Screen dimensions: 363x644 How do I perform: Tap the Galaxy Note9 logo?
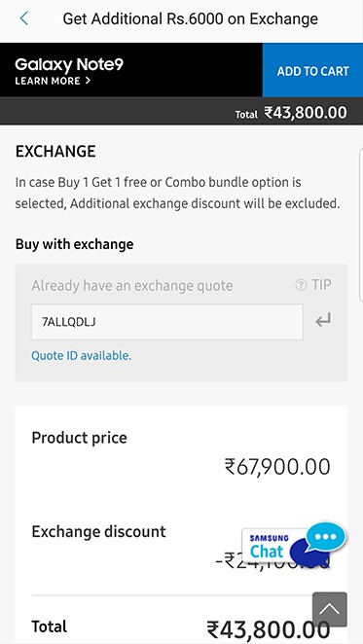(69, 64)
